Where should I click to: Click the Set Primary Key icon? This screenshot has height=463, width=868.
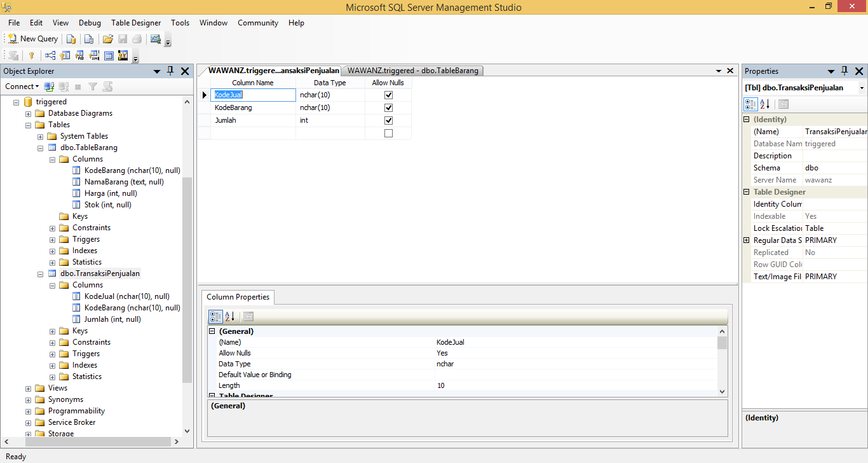(31, 55)
